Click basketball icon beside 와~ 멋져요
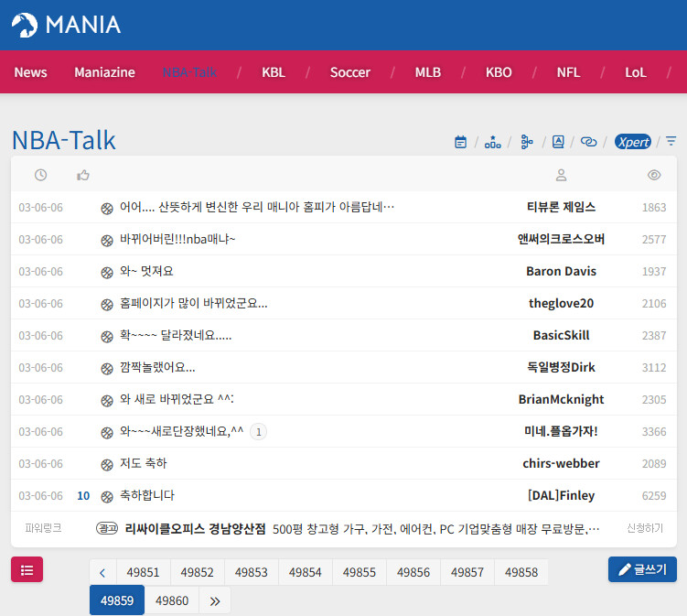The image size is (687, 616). 107,273
